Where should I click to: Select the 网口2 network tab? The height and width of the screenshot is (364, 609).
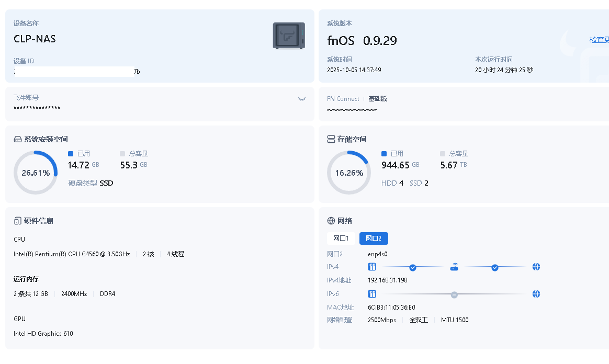click(374, 238)
